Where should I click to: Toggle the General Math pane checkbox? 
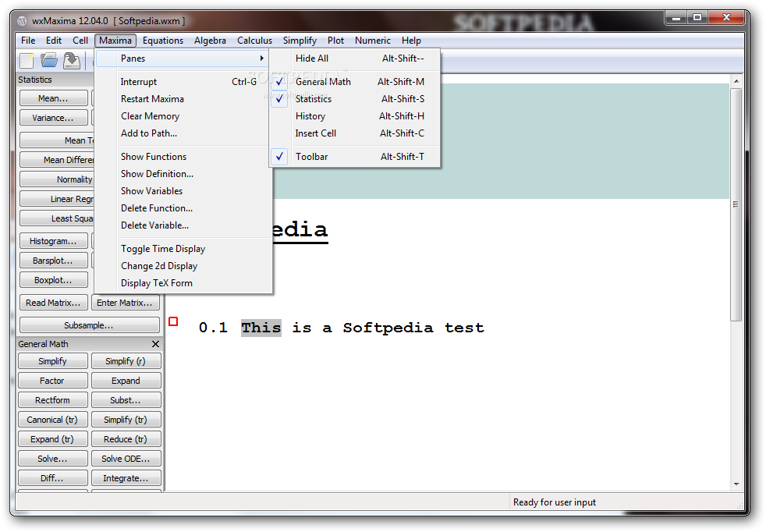[x=279, y=82]
